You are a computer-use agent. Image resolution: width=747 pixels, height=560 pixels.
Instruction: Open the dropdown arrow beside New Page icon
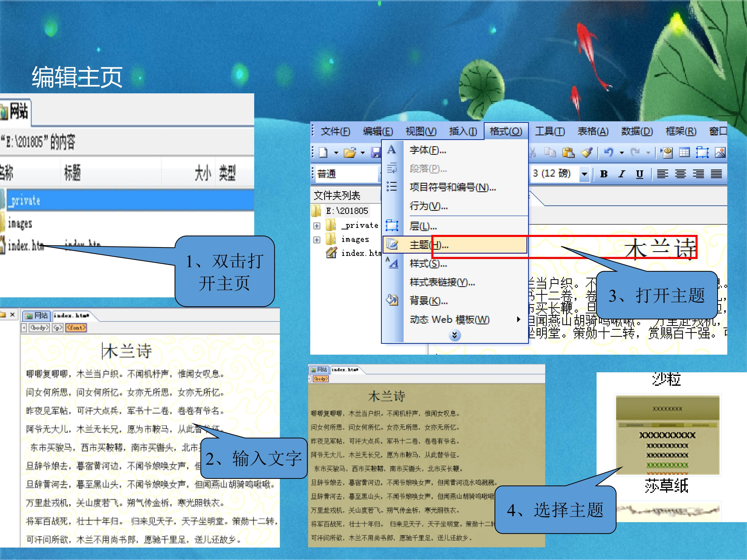[x=336, y=153]
